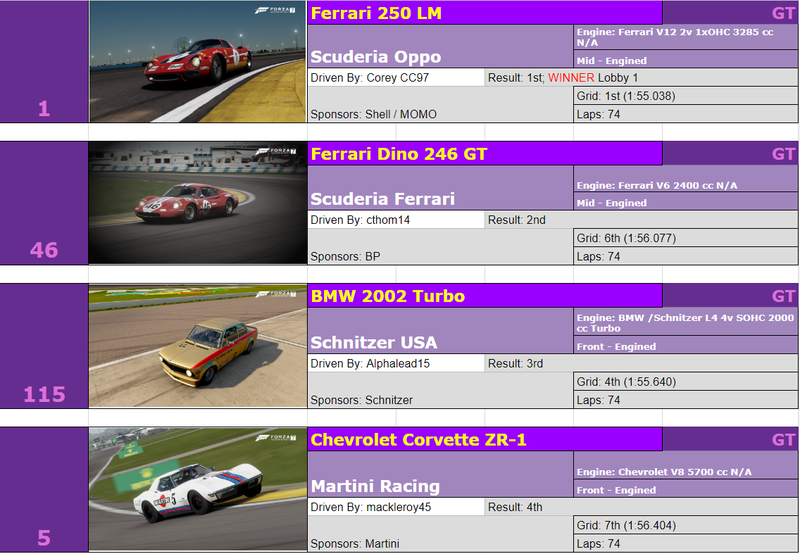Select 'Driven By: cthom14' cell
Screen dimensions: 800x554
tap(396, 220)
